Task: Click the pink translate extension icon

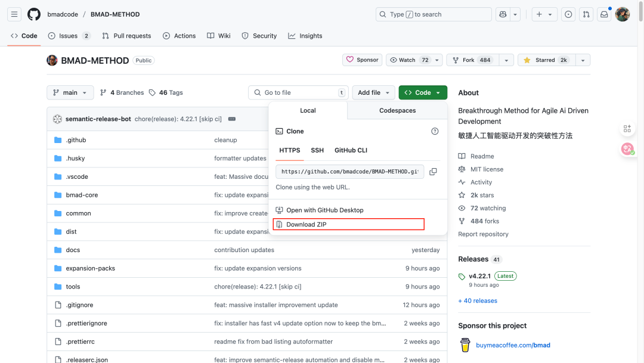Action: [627, 148]
